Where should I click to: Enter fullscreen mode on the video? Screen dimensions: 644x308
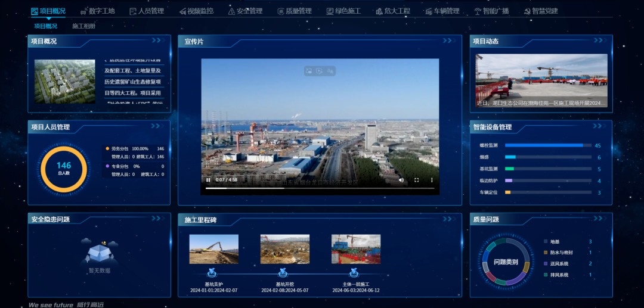pyautogui.click(x=416, y=180)
